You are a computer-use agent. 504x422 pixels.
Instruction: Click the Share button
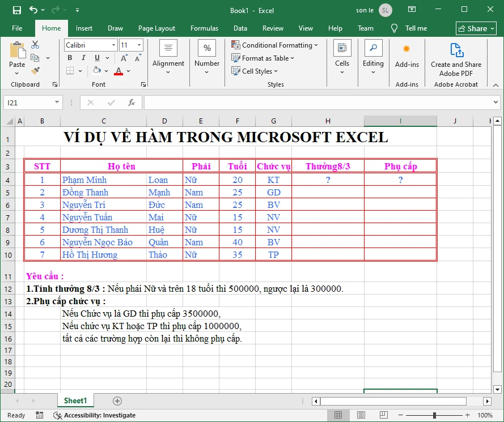475,28
